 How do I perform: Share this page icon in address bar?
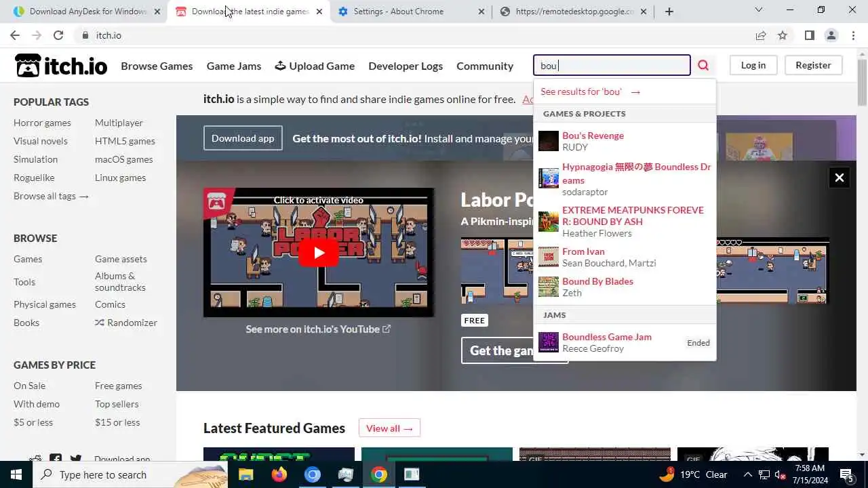pos(761,35)
